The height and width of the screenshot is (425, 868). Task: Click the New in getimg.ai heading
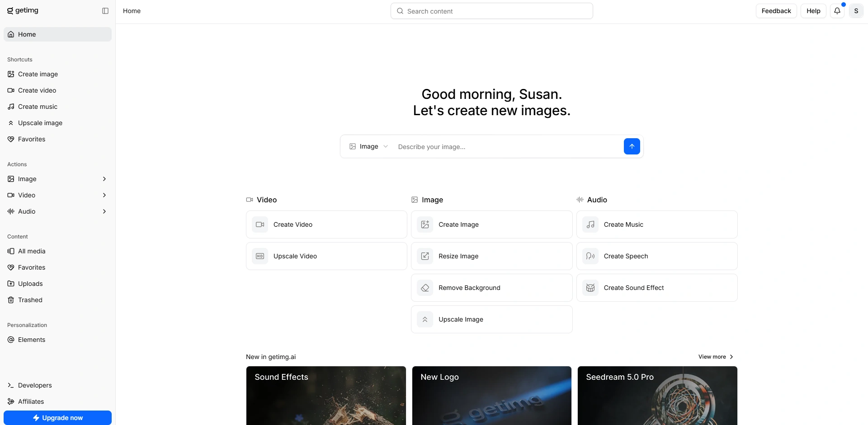coord(271,357)
